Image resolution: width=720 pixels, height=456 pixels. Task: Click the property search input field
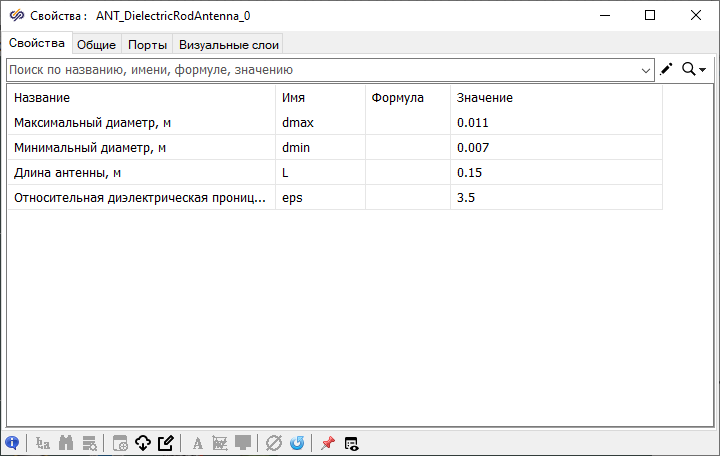320,70
